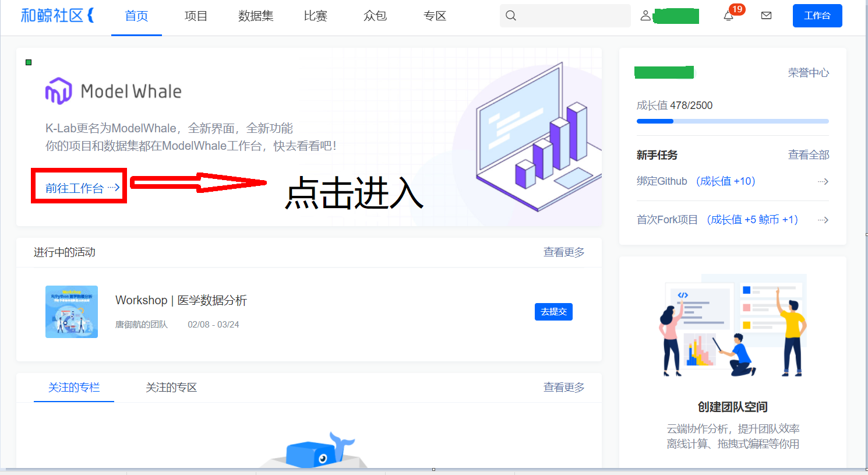
Task: Follow the 前往工作台 link
Action: [82, 188]
